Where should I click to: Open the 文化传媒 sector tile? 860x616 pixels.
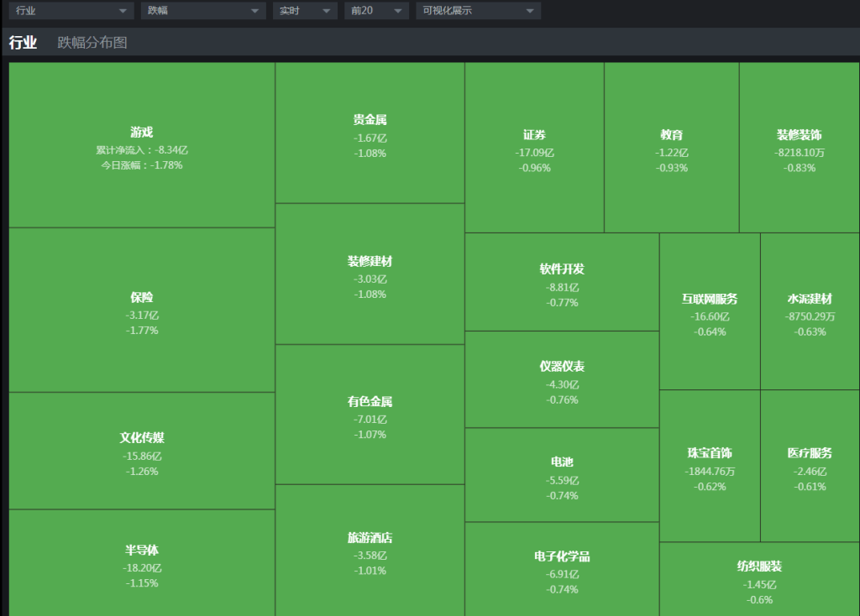tap(141, 451)
